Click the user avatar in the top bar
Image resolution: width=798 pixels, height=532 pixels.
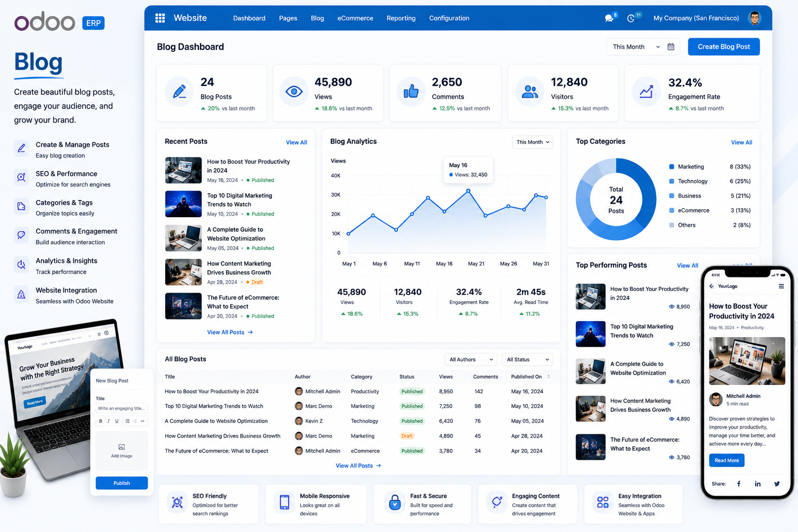tap(754, 18)
